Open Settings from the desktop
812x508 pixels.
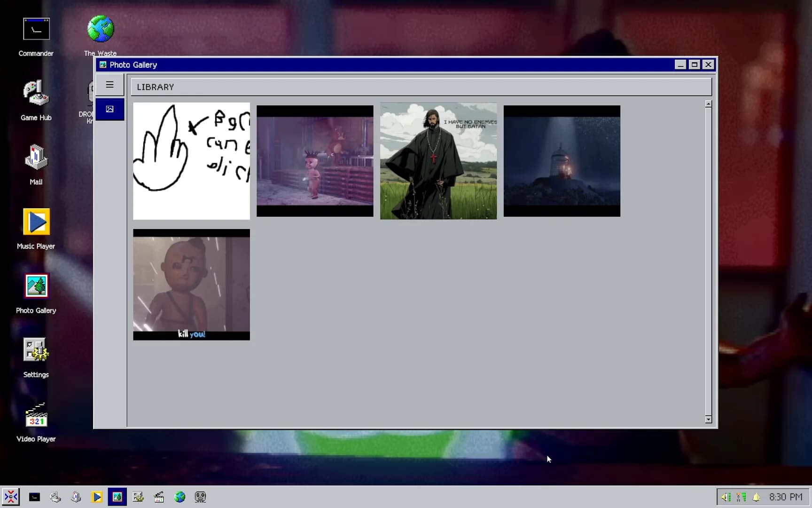tap(36, 357)
